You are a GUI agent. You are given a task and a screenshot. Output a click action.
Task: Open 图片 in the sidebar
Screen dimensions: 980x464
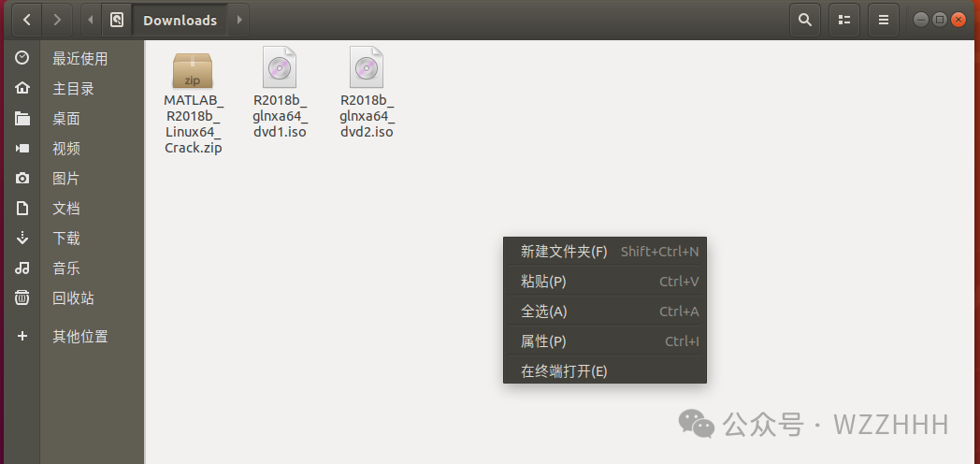pyautogui.click(x=66, y=179)
